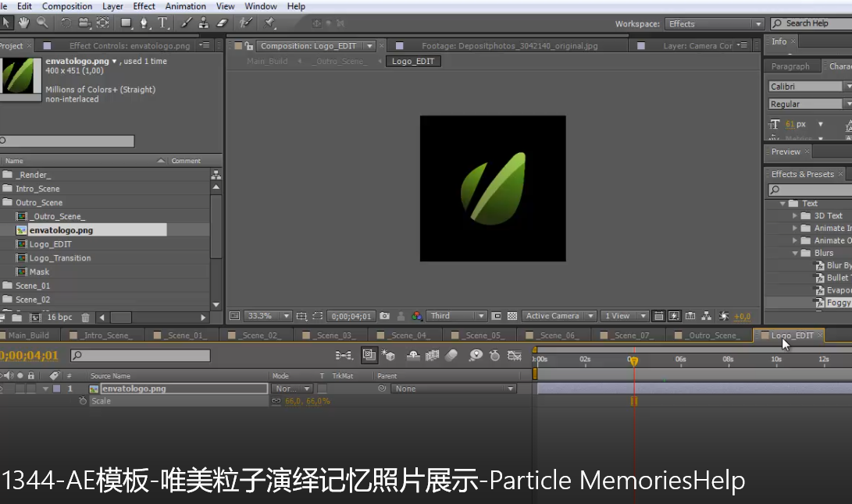Image resolution: width=852 pixels, height=504 pixels.
Task: Open the composition mini-flowchart icon
Action: 344,356
